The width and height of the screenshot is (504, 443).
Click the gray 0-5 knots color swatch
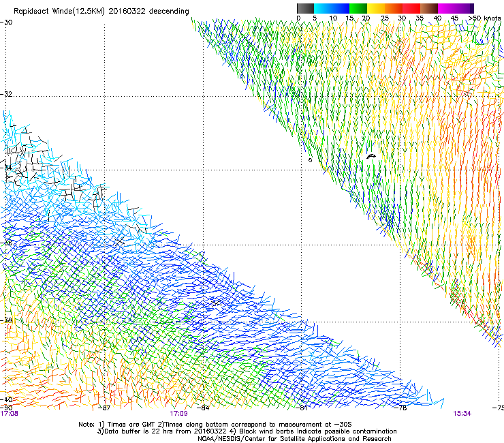click(x=305, y=8)
